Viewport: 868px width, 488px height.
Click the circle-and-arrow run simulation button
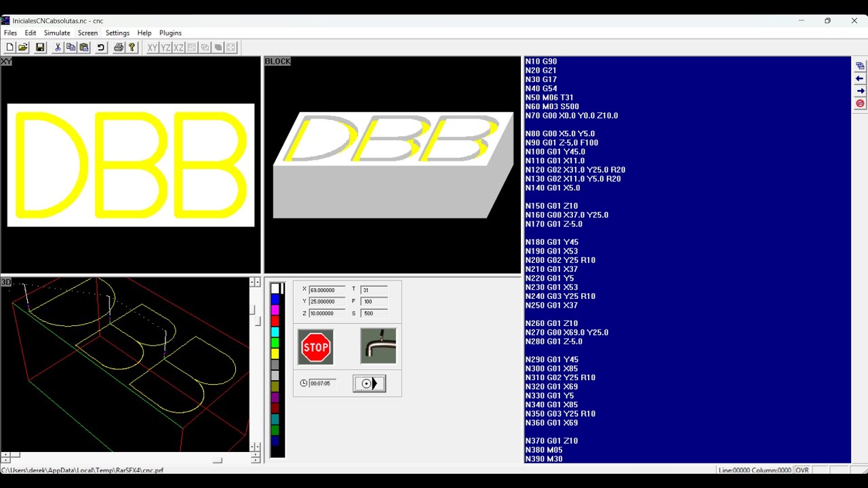pyautogui.click(x=370, y=384)
